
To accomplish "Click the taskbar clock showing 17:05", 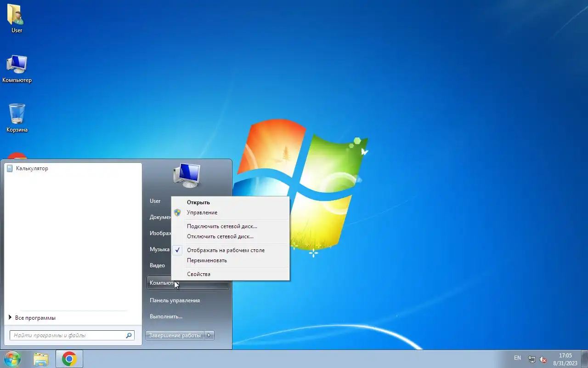I will pyautogui.click(x=565, y=359).
